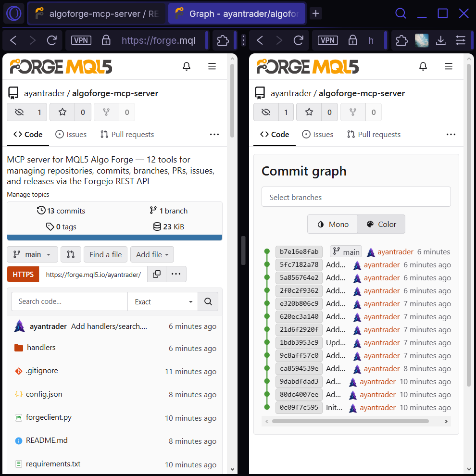Open the Code tab in right pane
The height and width of the screenshot is (476, 476).
[275, 135]
